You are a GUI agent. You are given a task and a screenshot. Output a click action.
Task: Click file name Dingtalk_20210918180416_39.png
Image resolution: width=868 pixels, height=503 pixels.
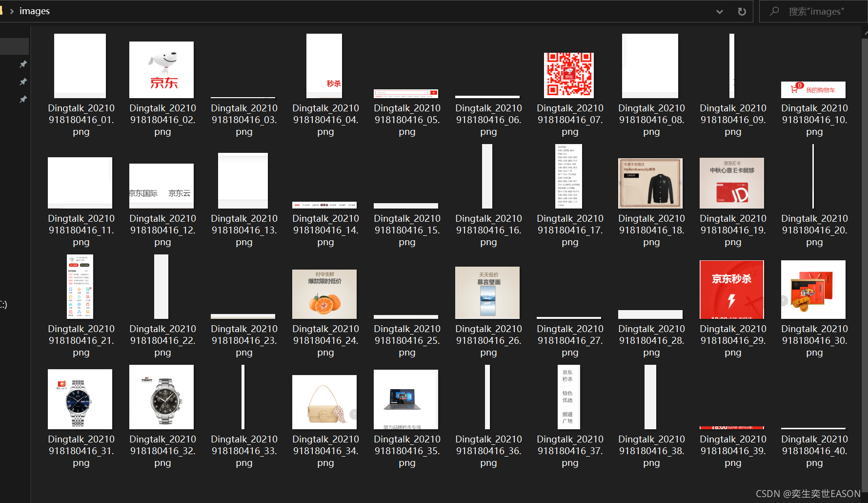pos(733,451)
